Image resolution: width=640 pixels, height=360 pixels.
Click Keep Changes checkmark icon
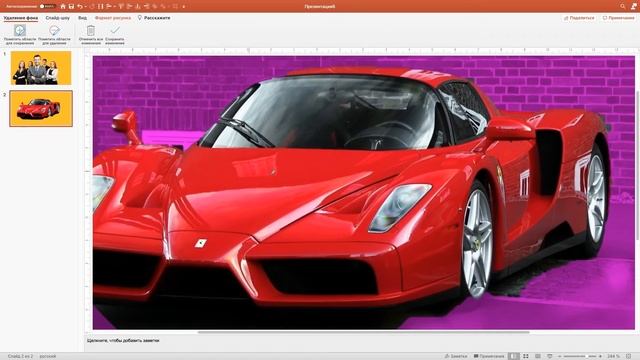[115, 31]
